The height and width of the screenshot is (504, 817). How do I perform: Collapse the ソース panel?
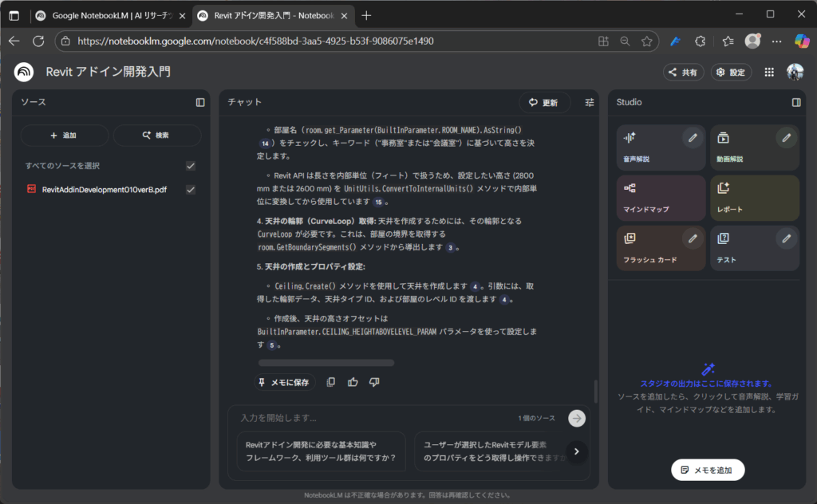coord(200,102)
